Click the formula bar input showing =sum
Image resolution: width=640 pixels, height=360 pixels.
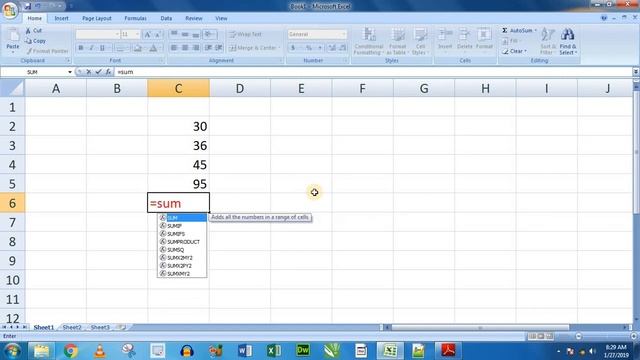pyautogui.click(x=373, y=72)
